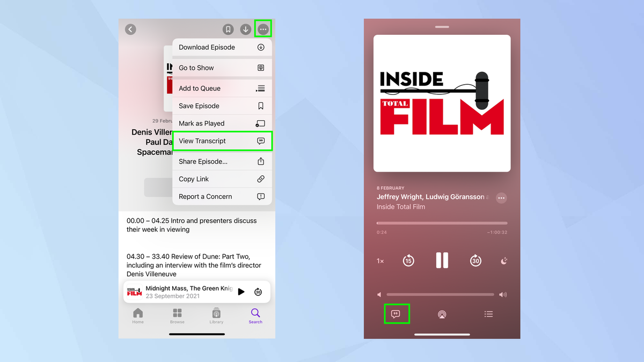Set a sleep timer via the moon icon

[503, 261]
